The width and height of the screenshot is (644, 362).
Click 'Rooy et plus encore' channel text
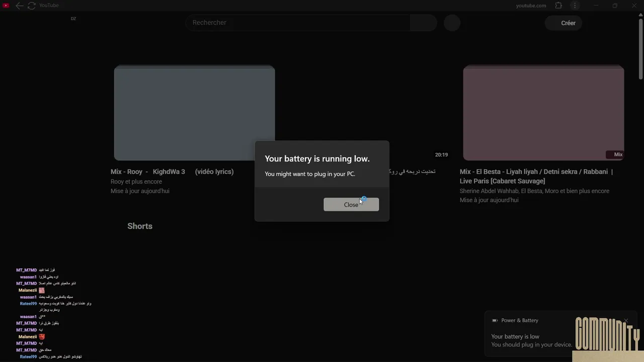pos(136,182)
